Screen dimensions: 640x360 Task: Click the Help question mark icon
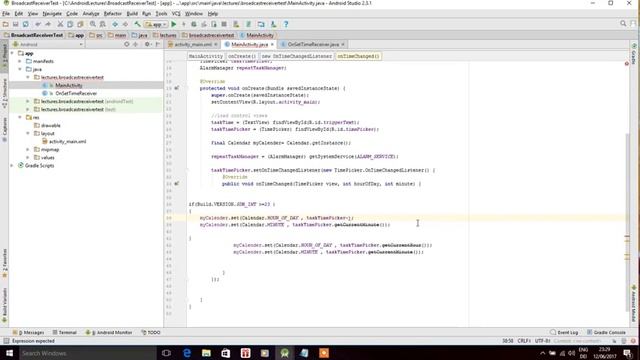286,24
